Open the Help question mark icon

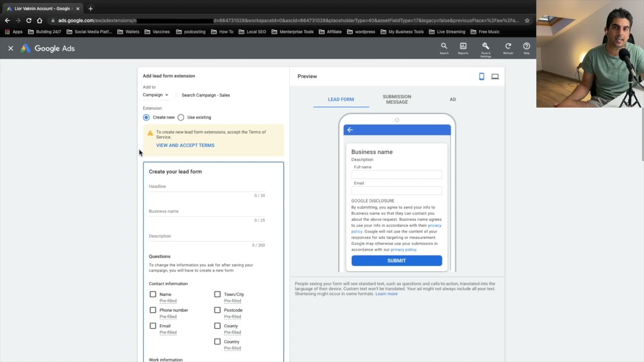pyautogui.click(x=526, y=48)
